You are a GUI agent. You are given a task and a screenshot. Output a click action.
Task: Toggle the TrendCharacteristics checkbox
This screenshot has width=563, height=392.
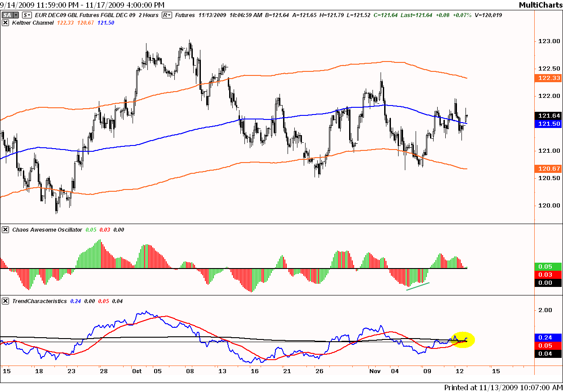tap(5, 301)
